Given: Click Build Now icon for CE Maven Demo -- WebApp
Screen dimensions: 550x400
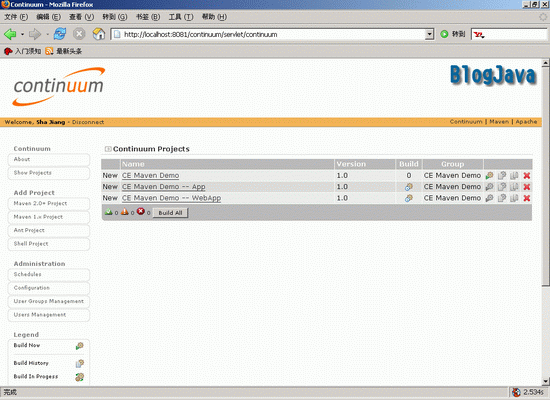Looking at the screenshot, I should pyautogui.click(x=489, y=198).
